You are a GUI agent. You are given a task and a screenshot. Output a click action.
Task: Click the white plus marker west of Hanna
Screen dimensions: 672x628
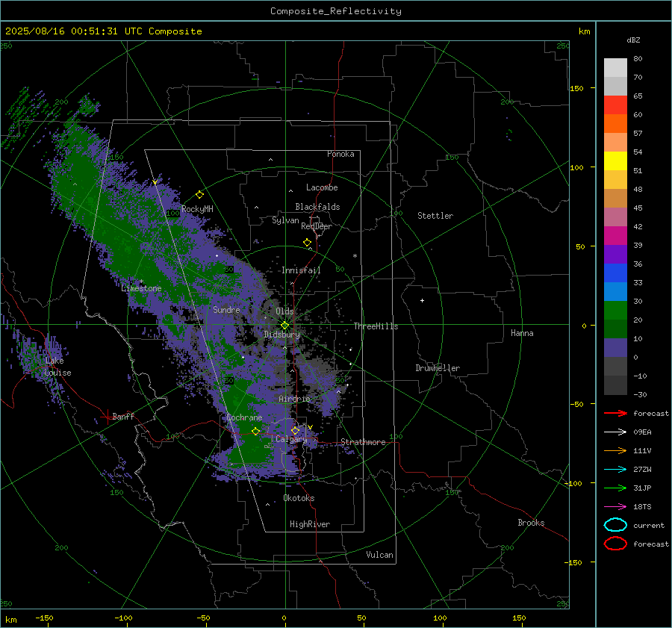pos(422,300)
